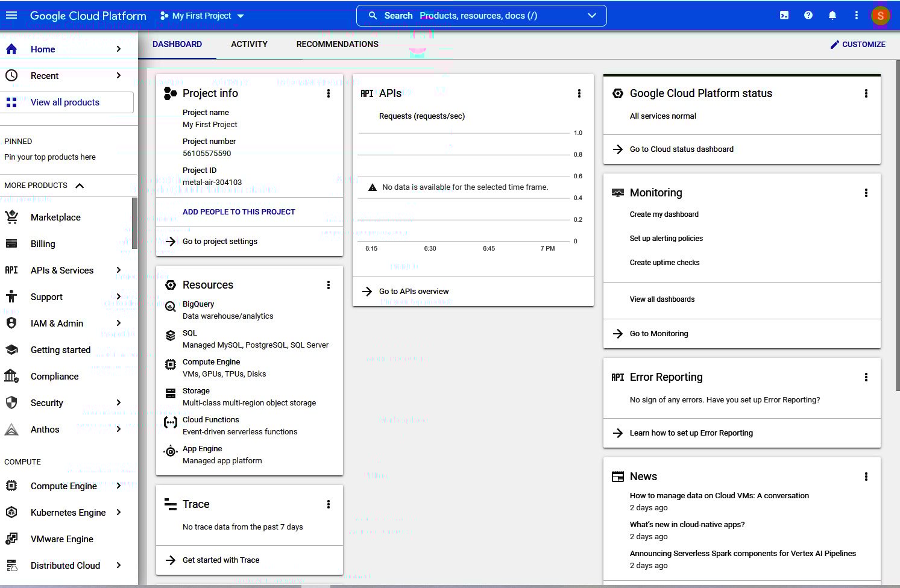Viewport: 900px width, 588px height.
Task: Click Create my dashboard in Monitoring
Action: click(x=664, y=214)
